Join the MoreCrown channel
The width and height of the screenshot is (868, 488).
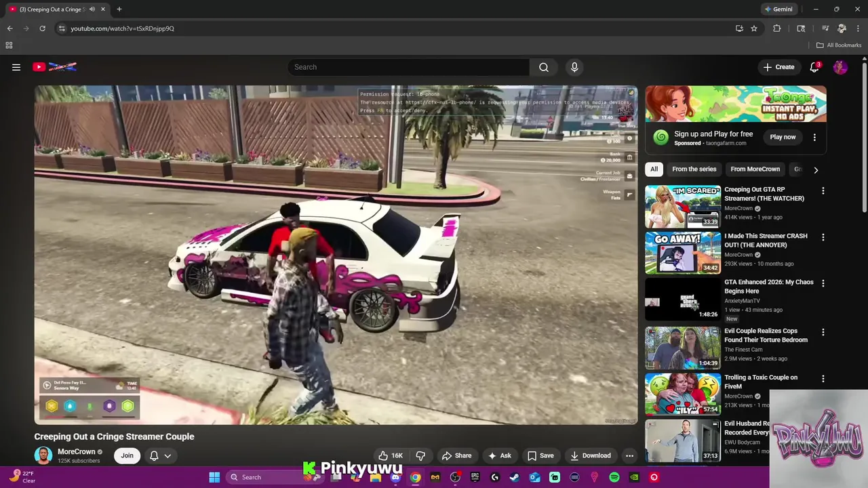point(127,455)
